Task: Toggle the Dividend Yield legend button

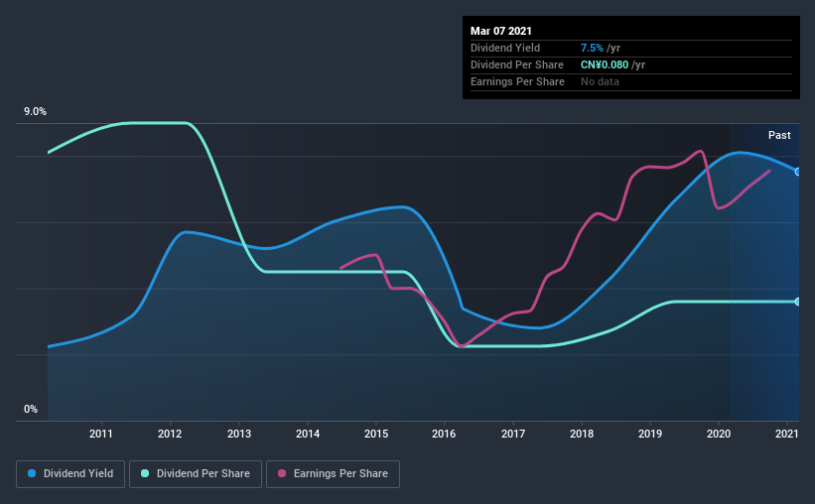Action: [70, 474]
